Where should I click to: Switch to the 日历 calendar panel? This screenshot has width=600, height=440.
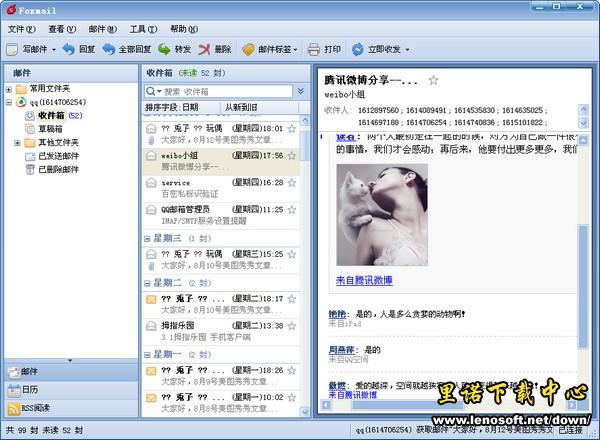point(71,390)
